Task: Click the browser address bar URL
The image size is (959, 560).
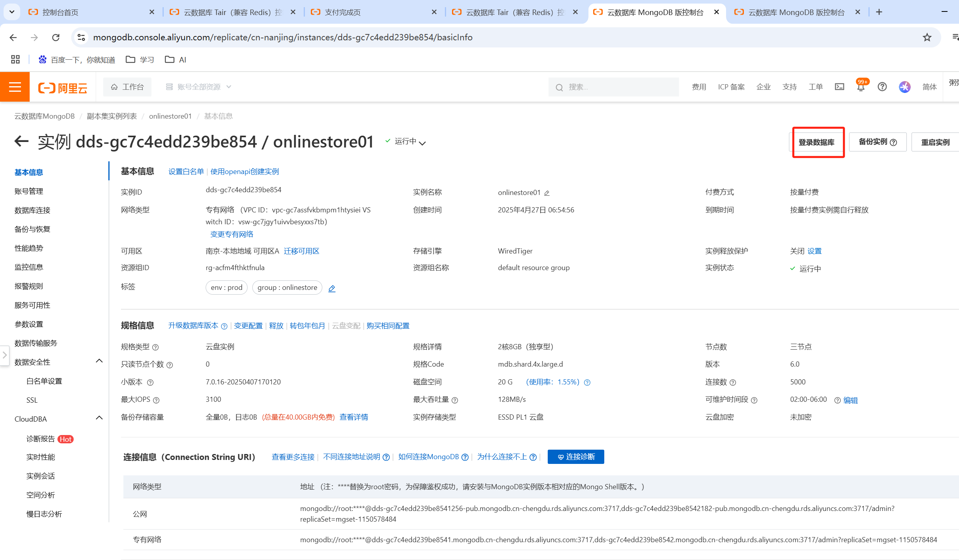Action: point(283,37)
